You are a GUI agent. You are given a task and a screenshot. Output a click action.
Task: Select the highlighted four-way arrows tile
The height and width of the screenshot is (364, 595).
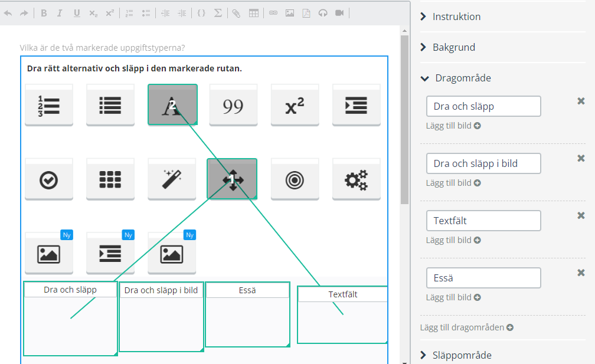(x=232, y=179)
